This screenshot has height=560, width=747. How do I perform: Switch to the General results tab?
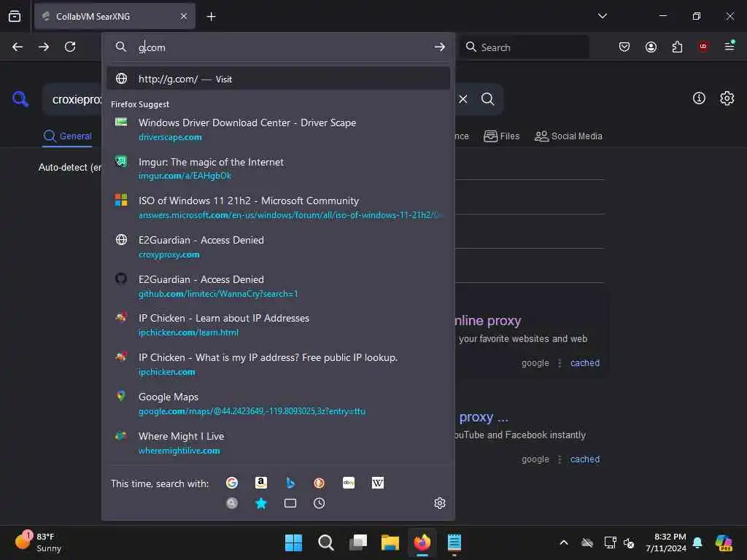(x=67, y=136)
